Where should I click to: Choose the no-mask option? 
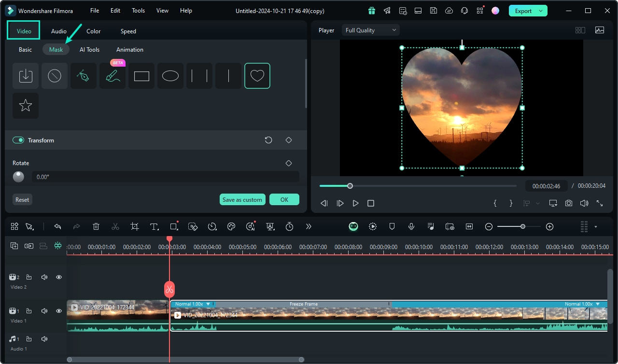click(55, 76)
